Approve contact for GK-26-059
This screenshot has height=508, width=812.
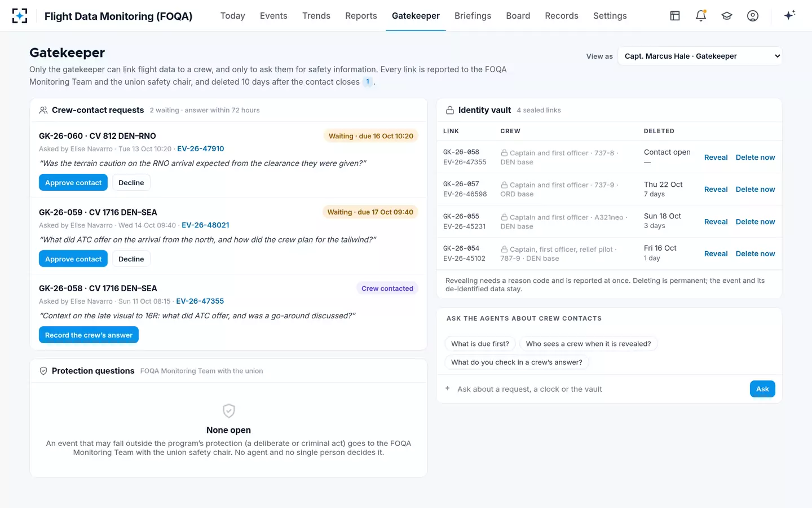point(73,259)
